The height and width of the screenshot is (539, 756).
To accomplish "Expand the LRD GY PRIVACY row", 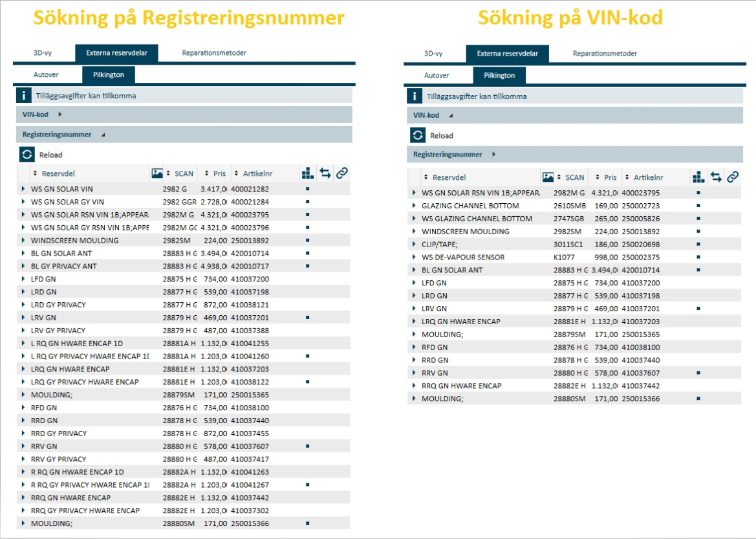I will tap(23, 305).
